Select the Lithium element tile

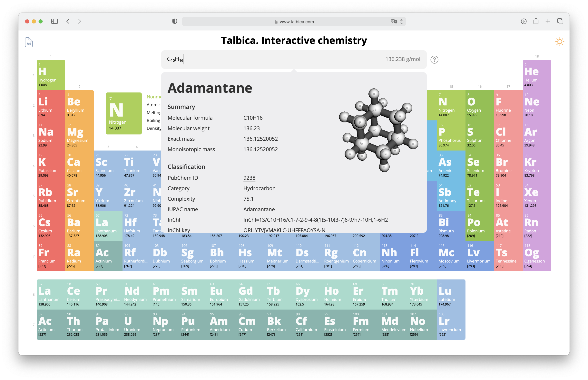click(x=51, y=105)
